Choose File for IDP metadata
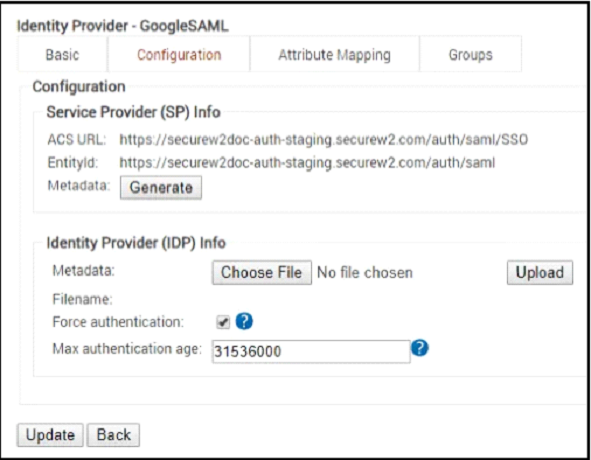 click(262, 272)
